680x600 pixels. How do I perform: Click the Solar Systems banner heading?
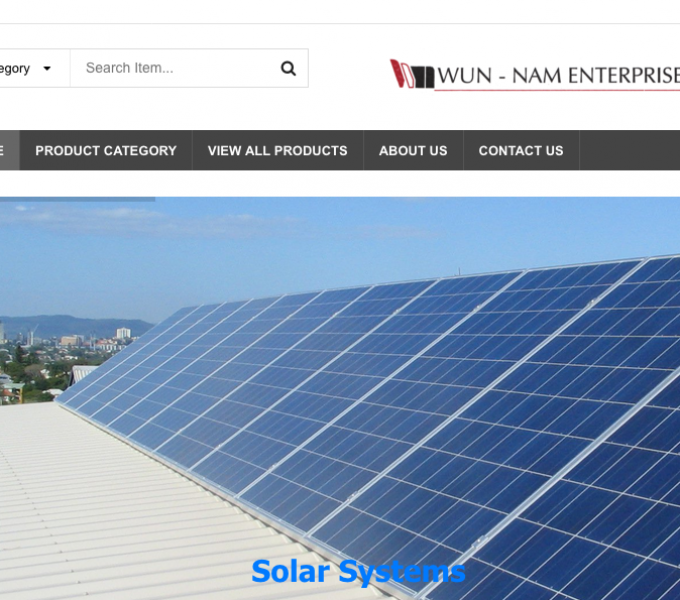358,571
